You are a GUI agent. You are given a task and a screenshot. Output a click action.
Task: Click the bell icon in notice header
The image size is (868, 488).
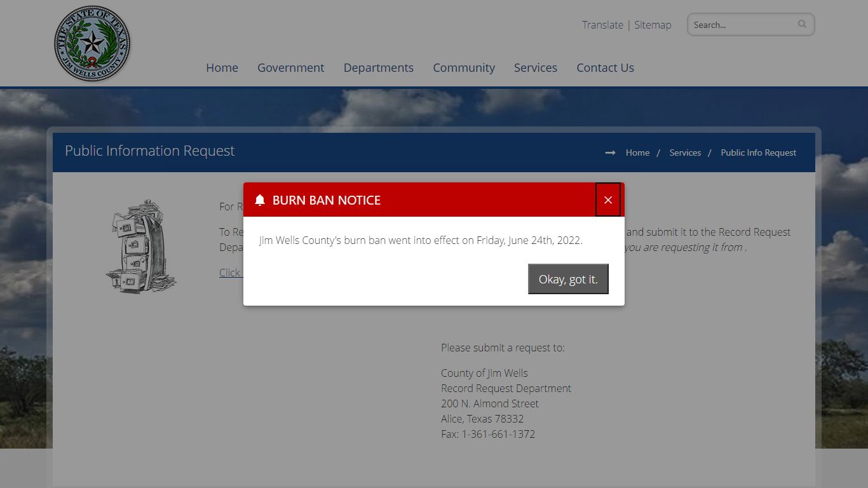pos(259,200)
